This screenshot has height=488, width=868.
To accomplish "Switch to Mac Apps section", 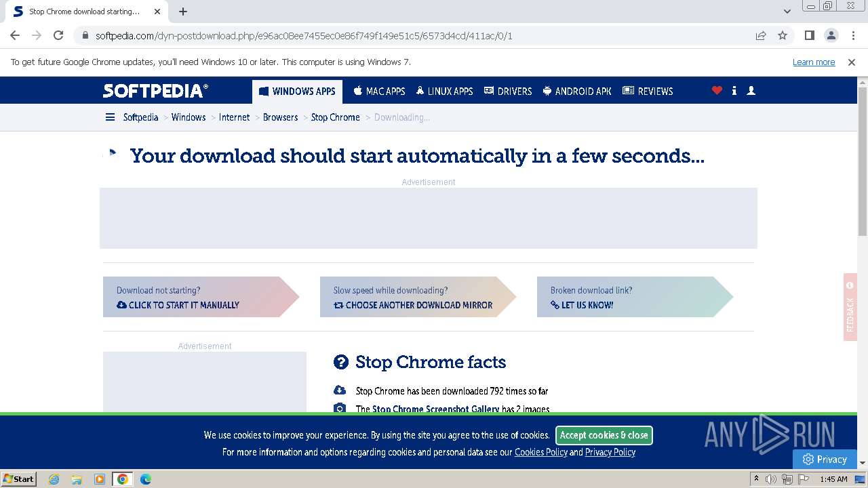I will click(x=379, y=91).
